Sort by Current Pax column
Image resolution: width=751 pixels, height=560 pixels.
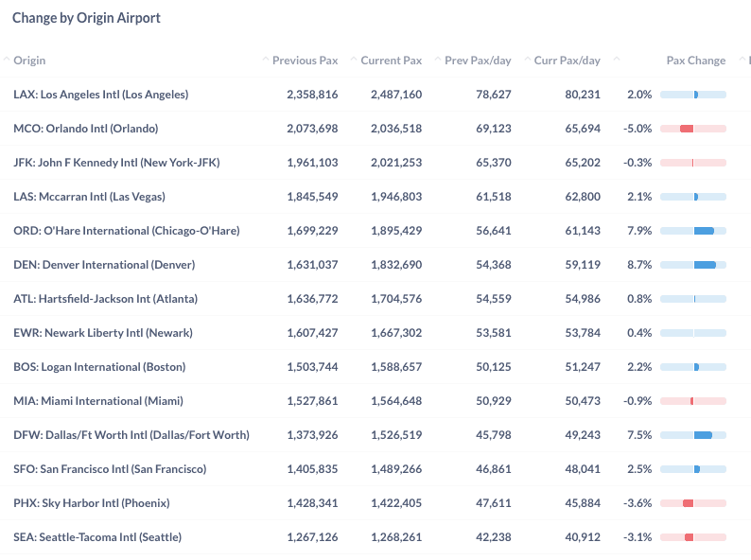pos(392,61)
